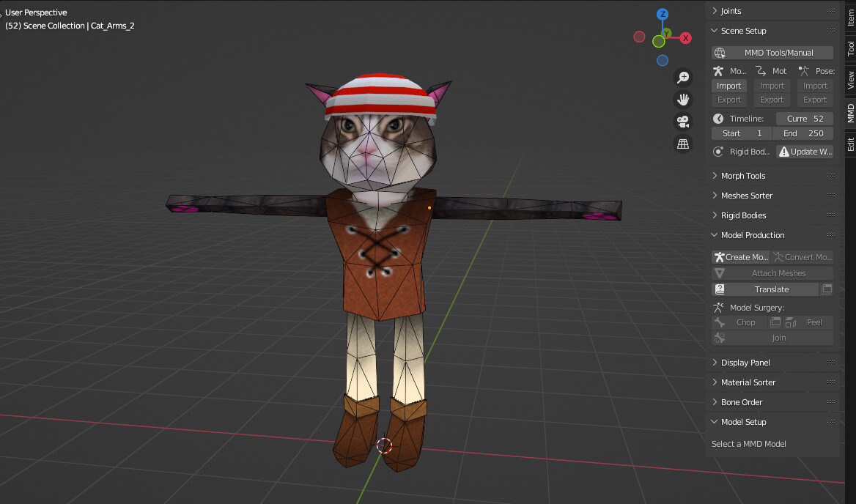
Task: Click the End 250 frame field
Action: pyautogui.click(x=802, y=133)
